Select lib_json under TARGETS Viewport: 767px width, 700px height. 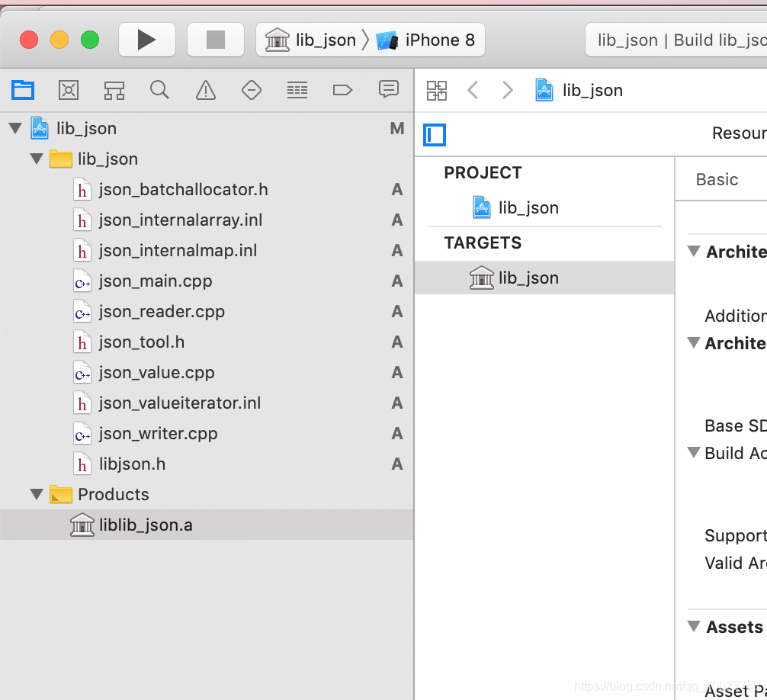coord(544,278)
